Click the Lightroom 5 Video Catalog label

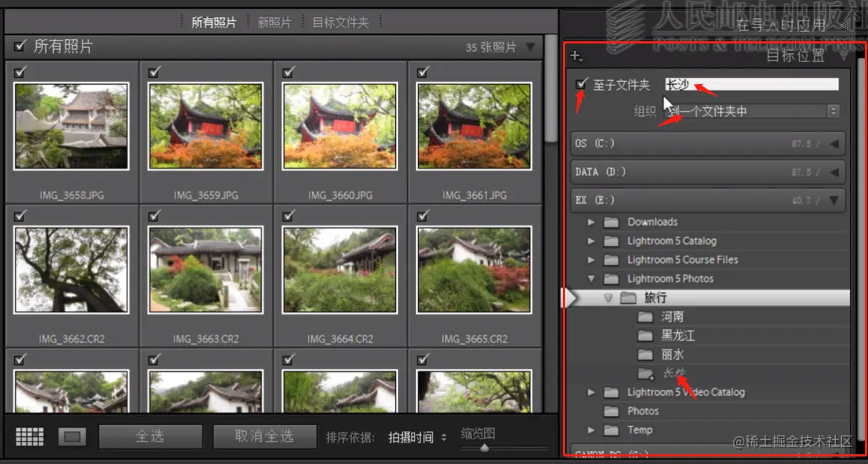click(686, 392)
